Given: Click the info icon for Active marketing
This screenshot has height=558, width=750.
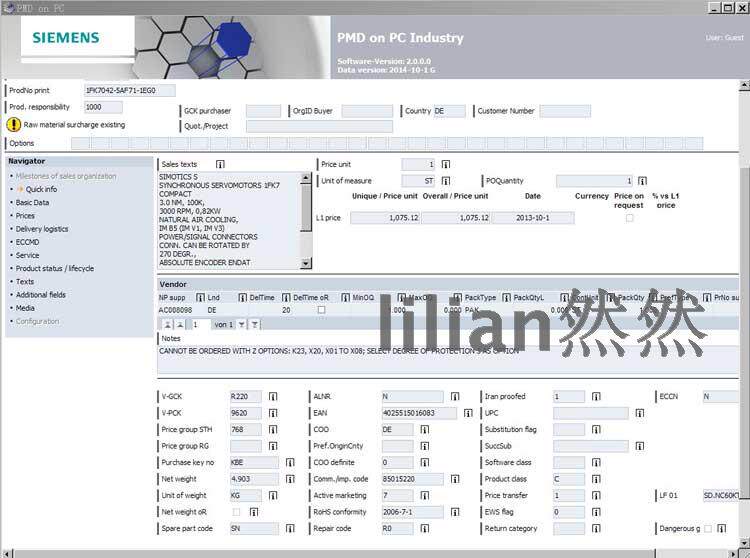Looking at the screenshot, I should coord(425,495).
